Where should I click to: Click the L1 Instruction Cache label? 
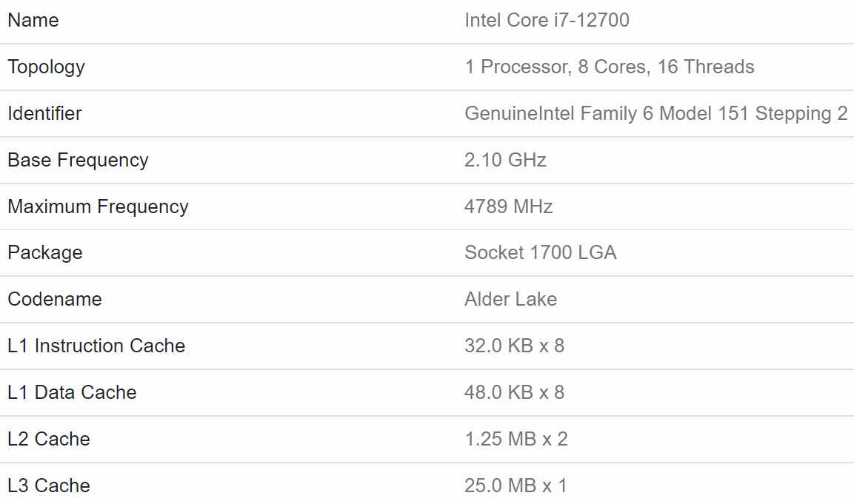click(96, 346)
